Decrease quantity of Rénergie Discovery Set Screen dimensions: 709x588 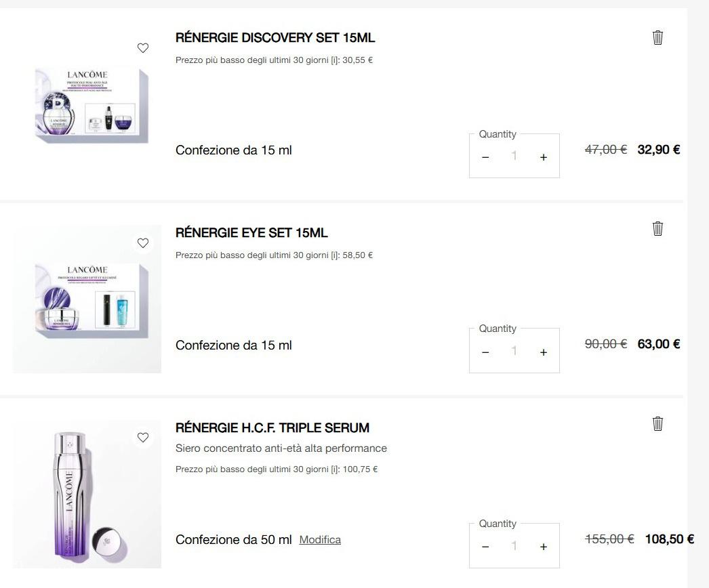485,157
